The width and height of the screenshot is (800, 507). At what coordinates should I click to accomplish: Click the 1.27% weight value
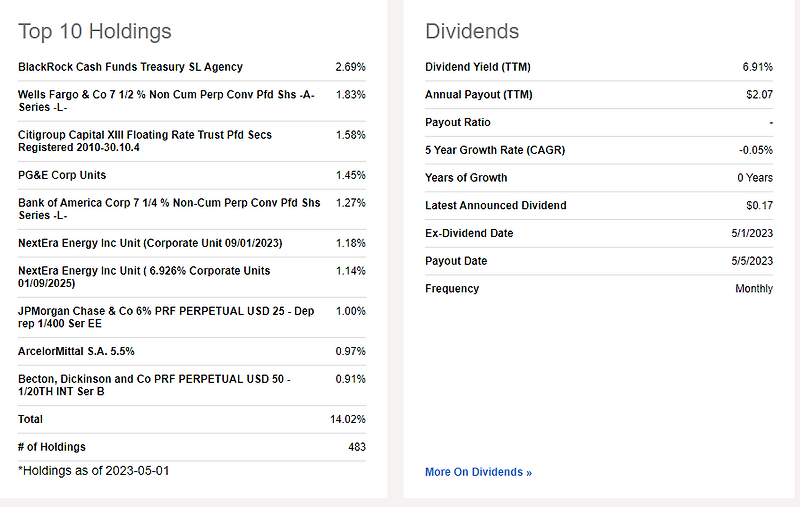point(350,203)
